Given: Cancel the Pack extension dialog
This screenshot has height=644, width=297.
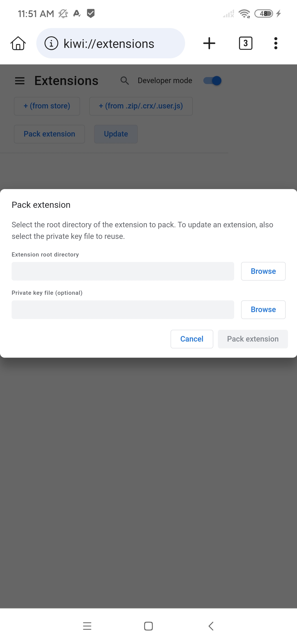Looking at the screenshot, I should [x=192, y=339].
